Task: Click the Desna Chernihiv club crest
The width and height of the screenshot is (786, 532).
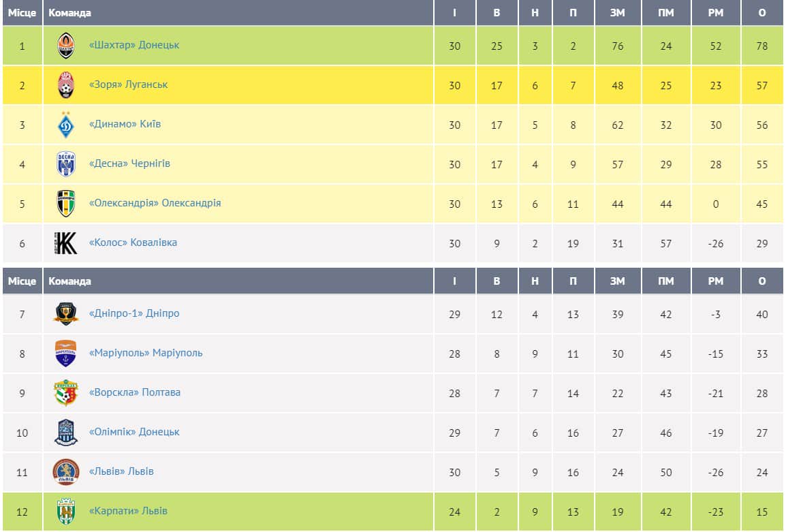Action: tap(66, 164)
